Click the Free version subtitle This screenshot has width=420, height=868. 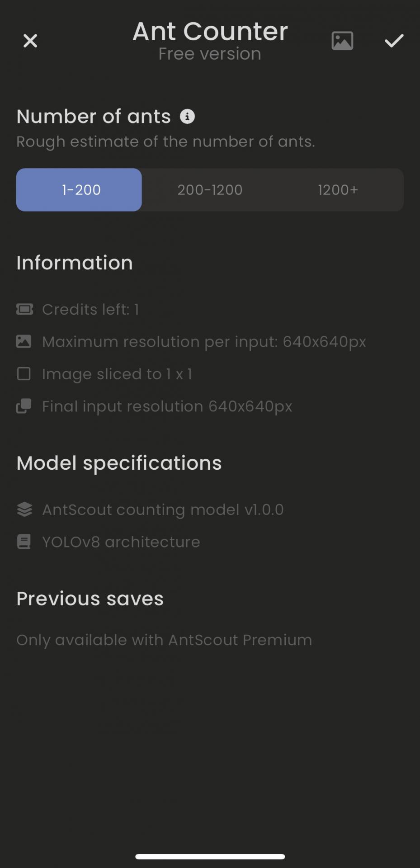coord(210,54)
